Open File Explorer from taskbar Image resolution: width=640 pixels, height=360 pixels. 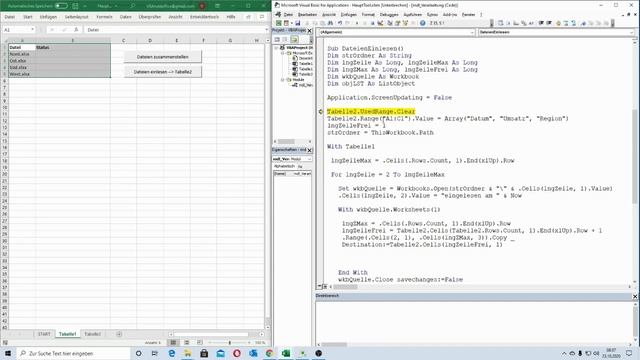pos(188,353)
